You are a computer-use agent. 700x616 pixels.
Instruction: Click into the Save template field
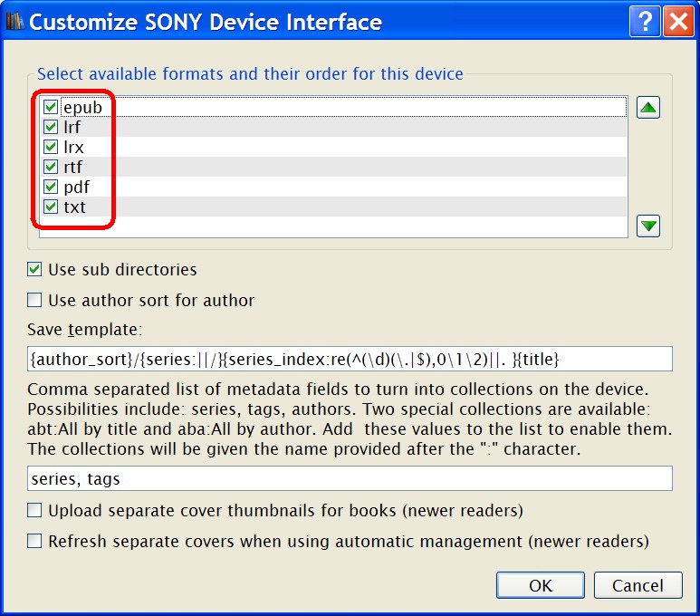point(350,359)
